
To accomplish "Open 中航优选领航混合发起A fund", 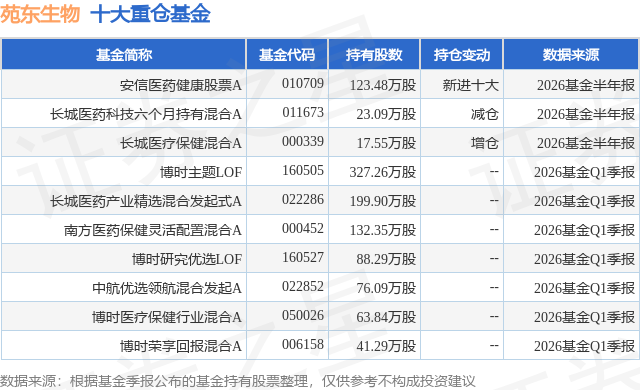I will tap(167, 288).
